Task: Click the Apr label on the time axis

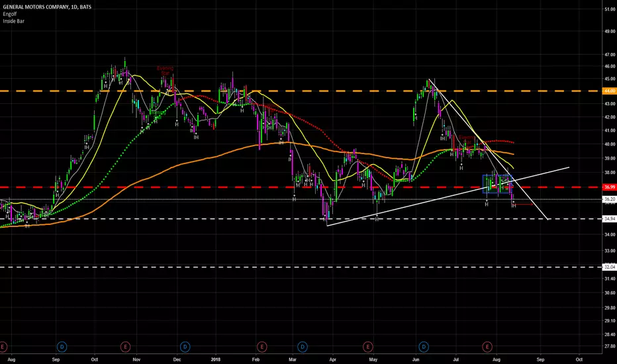Action: tap(333, 359)
